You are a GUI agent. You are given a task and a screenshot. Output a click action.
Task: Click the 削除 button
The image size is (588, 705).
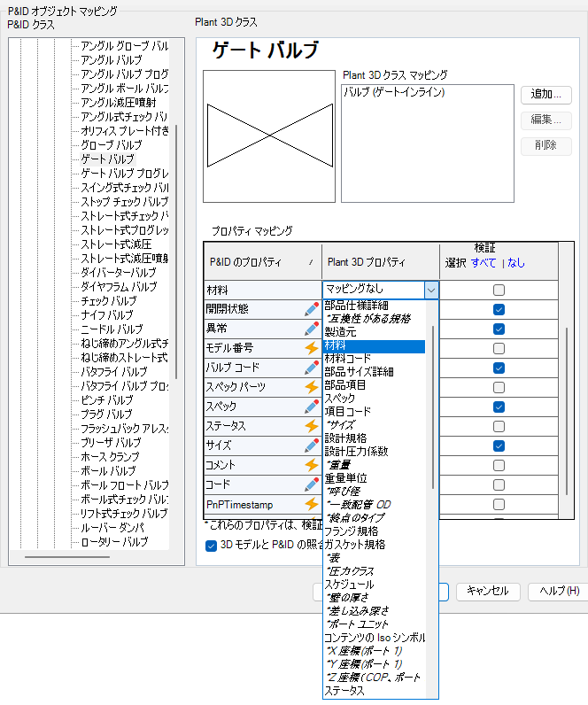click(545, 145)
